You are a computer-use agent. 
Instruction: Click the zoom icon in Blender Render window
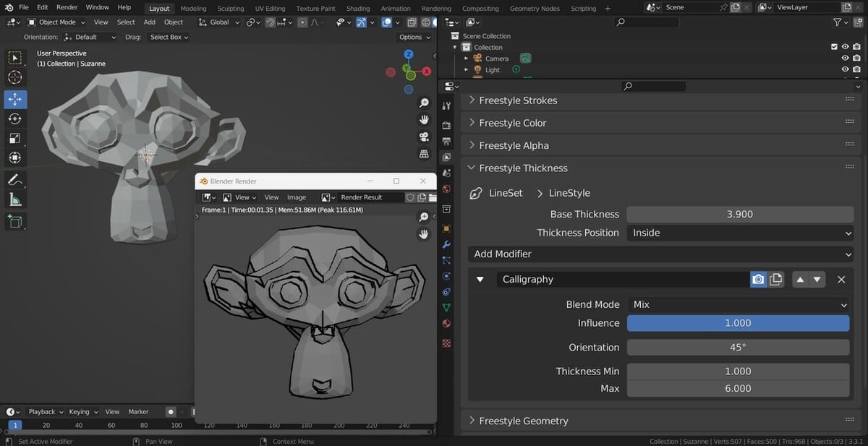tap(424, 217)
